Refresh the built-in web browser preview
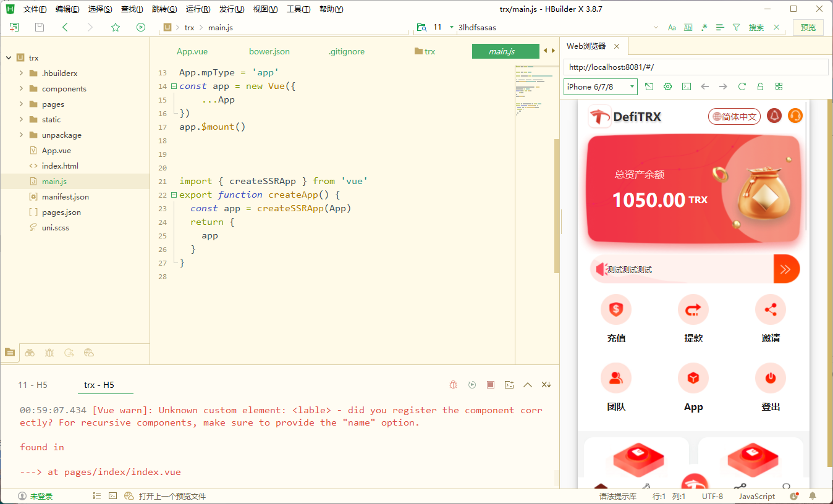 pos(742,86)
